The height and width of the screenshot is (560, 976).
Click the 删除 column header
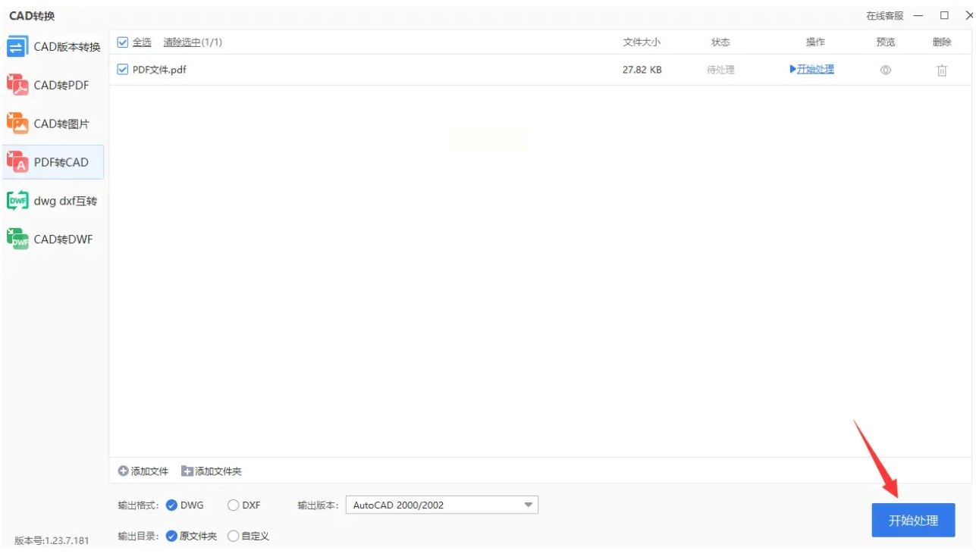(942, 42)
